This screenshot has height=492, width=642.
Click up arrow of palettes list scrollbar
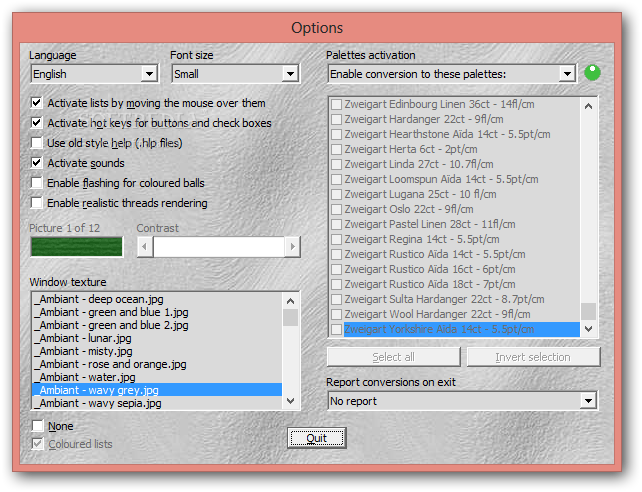pyautogui.click(x=589, y=106)
